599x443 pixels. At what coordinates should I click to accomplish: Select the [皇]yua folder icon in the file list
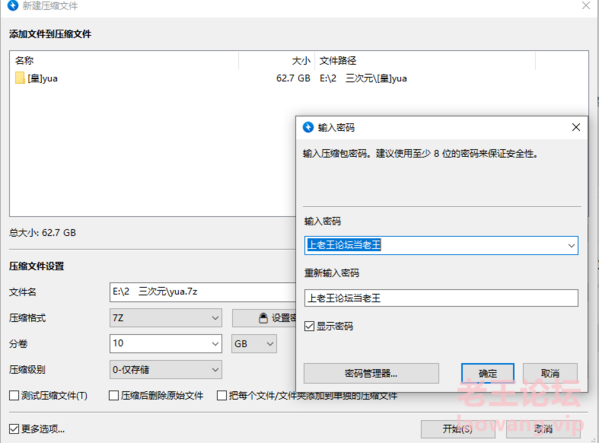click(x=20, y=78)
